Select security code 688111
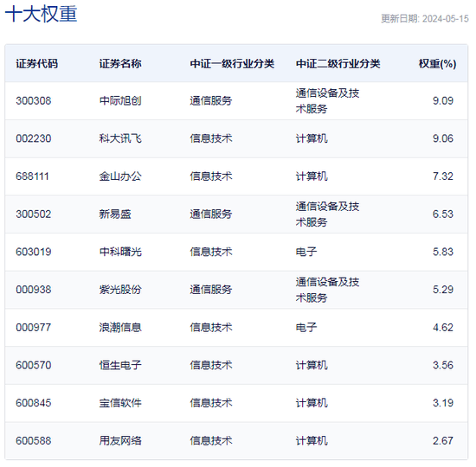This screenshot has height=467, width=476. (32, 176)
